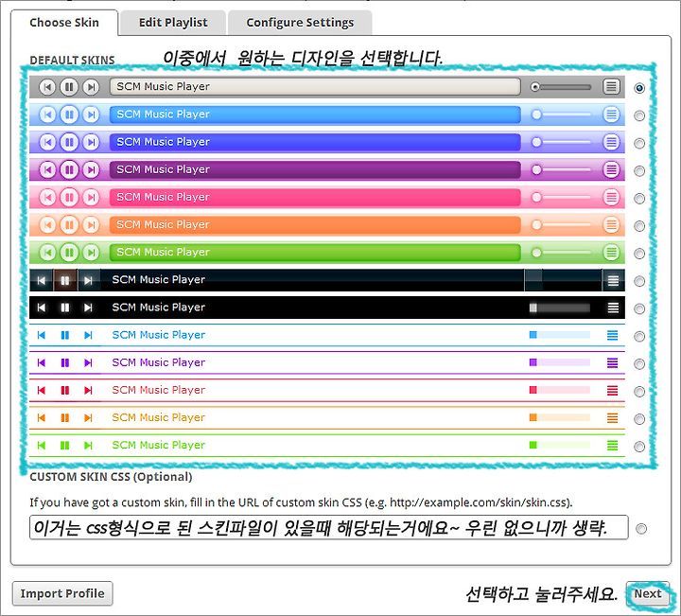Click the Next button
681x616 pixels.
[648, 594]
